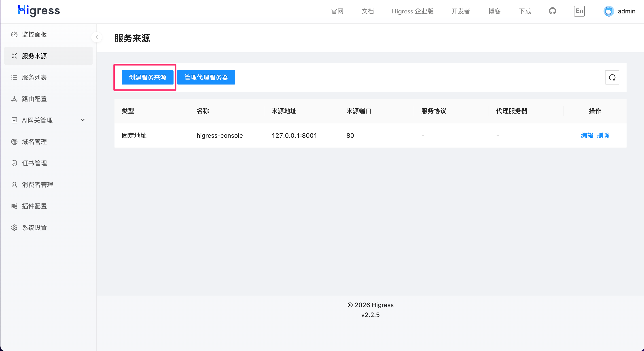Open the GitHub icon link
This screenshot has height=351, width=644.
click(x=553, y=11)
